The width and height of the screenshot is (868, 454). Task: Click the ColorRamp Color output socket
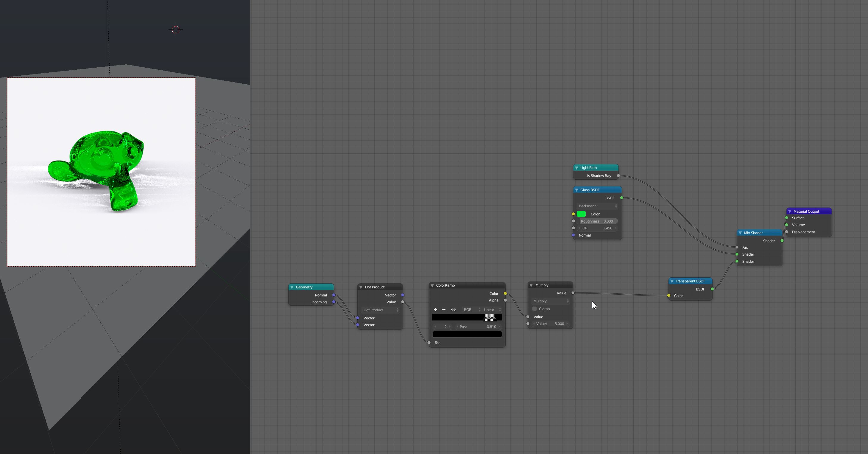(x=505, y=293)
